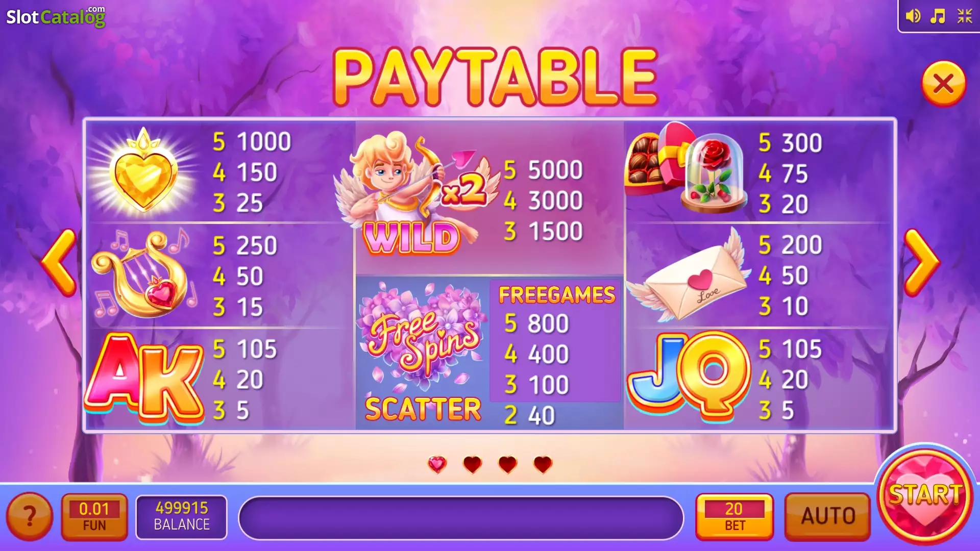The width and height of the screenshot is (980, 551).
Task: Click the 499915 BALANCE display
Action: (182, 517)
